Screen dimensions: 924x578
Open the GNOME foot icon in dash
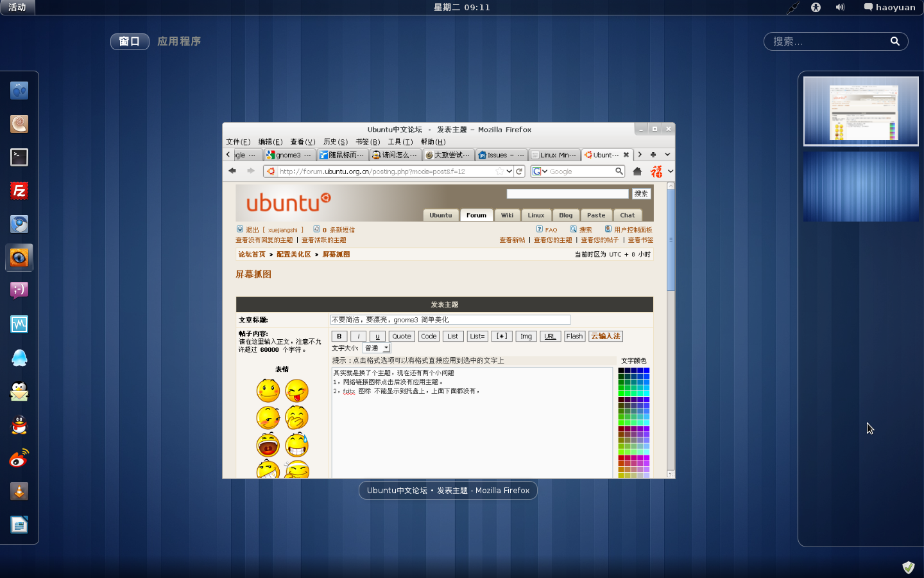click(x=19, y=91)
